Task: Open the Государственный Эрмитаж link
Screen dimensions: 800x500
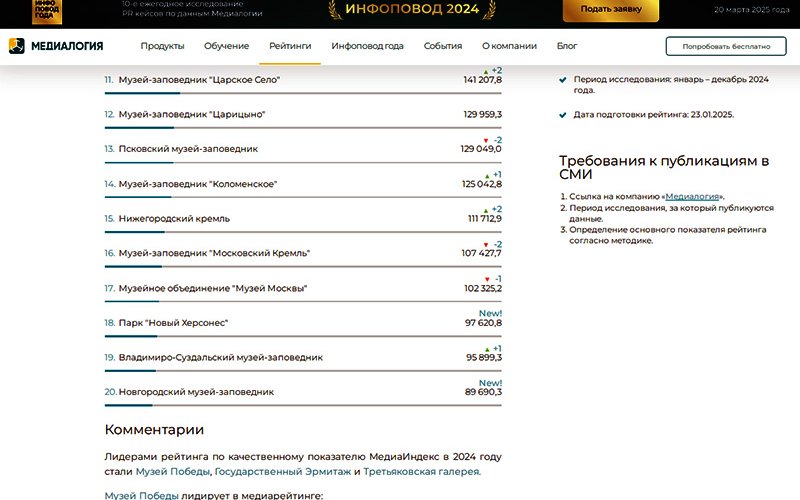Action: point(283,471)
